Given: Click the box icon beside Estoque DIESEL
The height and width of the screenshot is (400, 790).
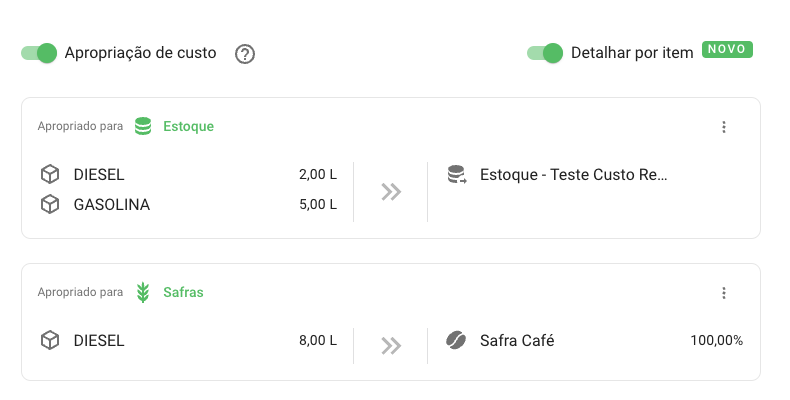Looking at the screenshot, I should tap(49, 175).
